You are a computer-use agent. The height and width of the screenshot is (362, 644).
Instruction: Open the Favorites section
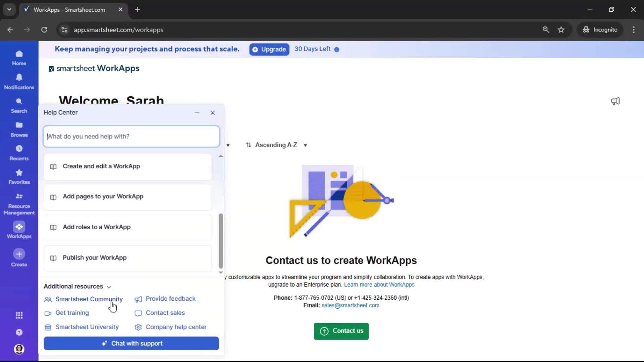19,176
